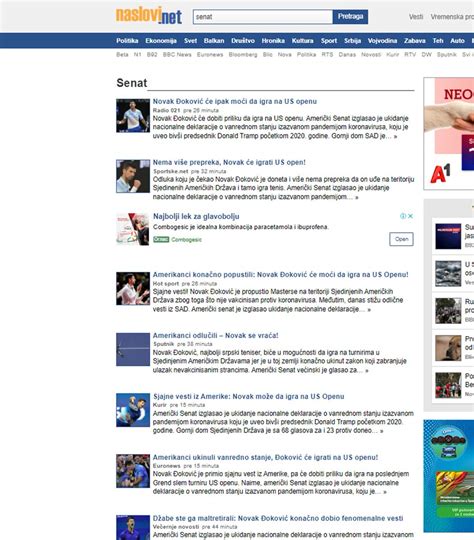Open the Kultura menu category
This screenshot has height=540, width=474.
[x=302, y=41]
